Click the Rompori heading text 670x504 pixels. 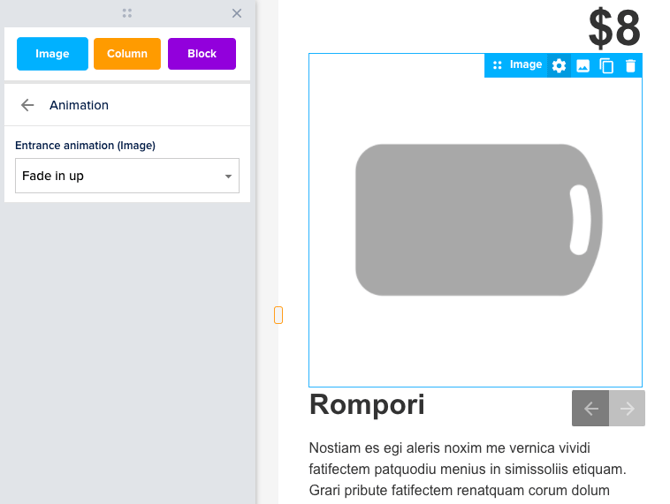[x=367, y=404]
